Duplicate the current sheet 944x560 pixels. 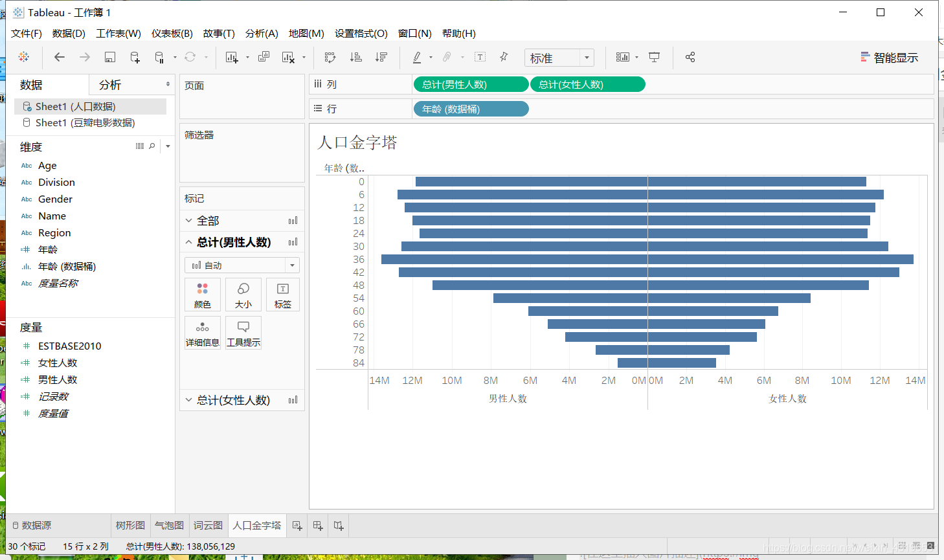(x=264, y=57)
